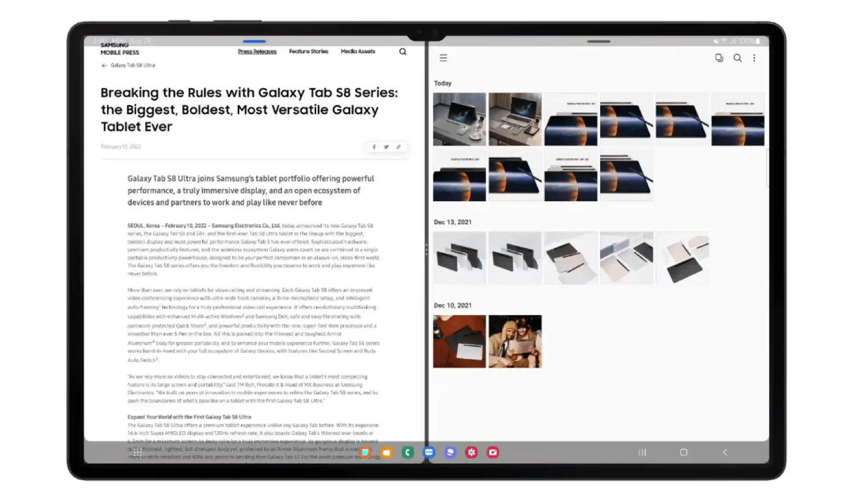This screenshot has width=854, height=504.
Task: Open the app drawer grid in taskbar
Action: 137,452
